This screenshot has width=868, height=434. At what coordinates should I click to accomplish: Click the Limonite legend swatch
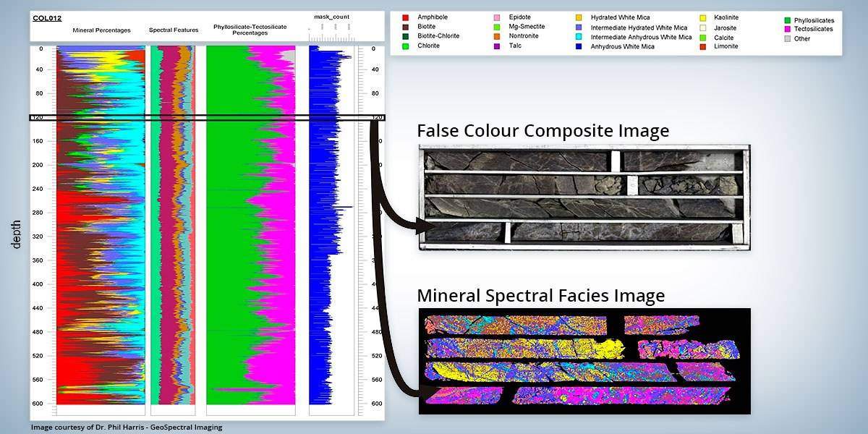pyautogui.click(x=702, y=46)
